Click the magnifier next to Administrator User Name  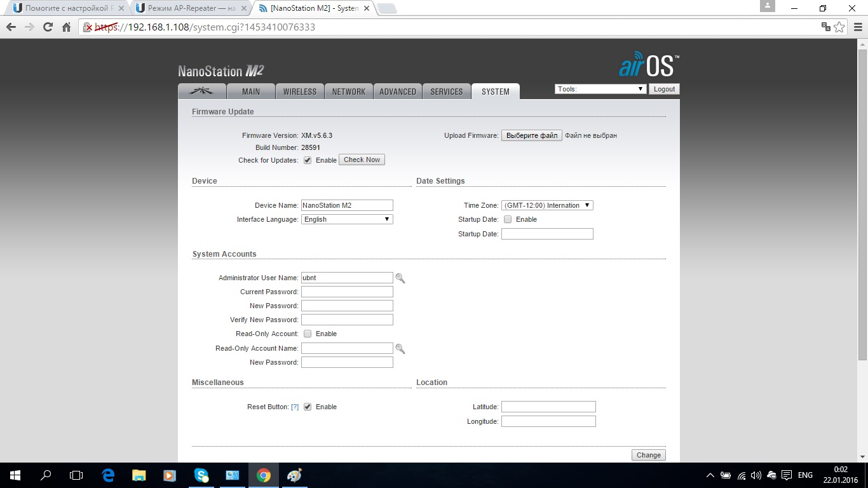coord(400,278)
